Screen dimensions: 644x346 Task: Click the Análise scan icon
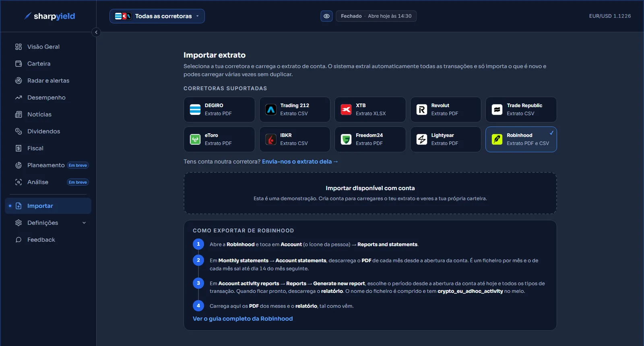[19, 182]
